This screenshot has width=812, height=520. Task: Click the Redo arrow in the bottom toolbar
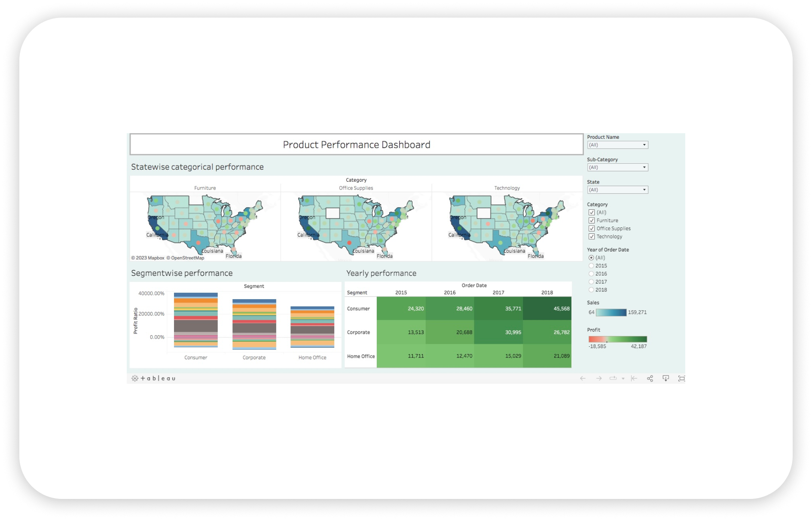pyautogui.click(x=599, y=378)
